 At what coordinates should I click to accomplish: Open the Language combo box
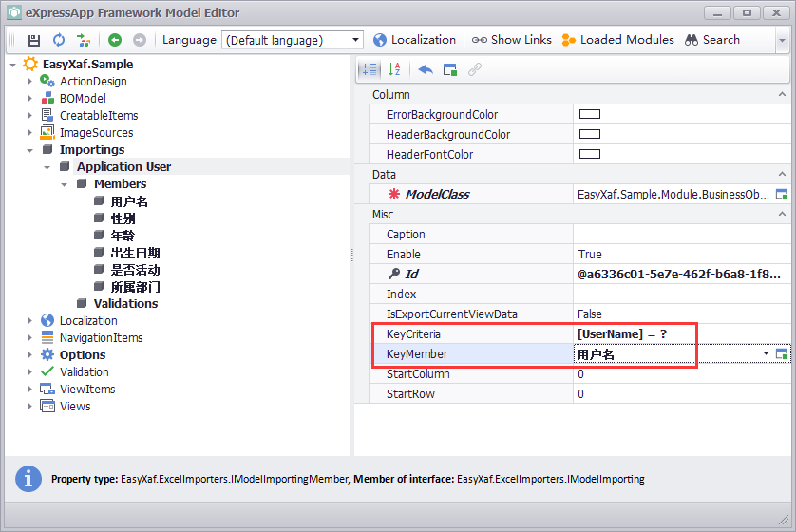click(356, 40)
